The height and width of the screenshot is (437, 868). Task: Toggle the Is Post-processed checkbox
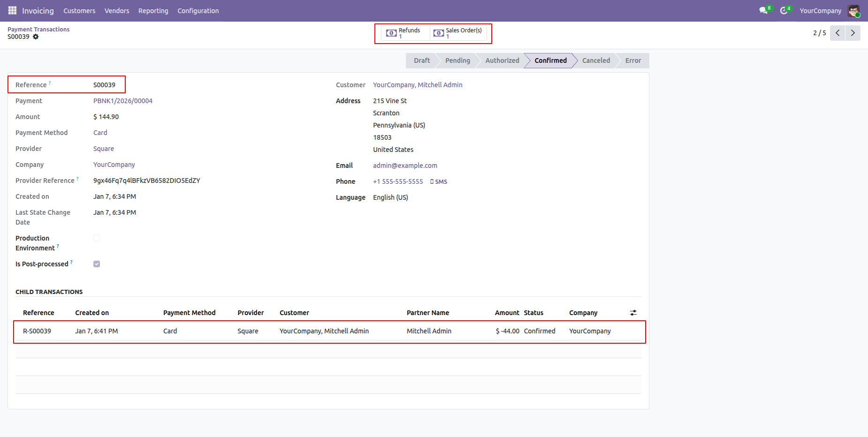97,264
